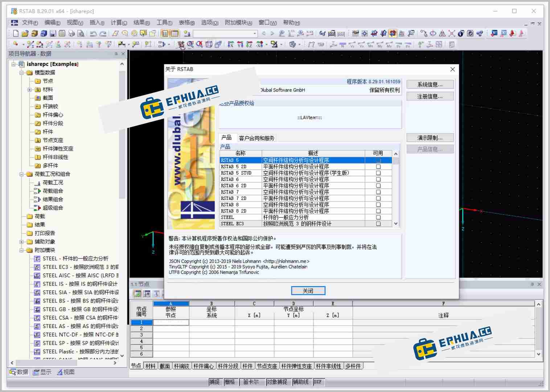Close the 1.1 节点 table panel
The image size is (550, 392).
pos(539,284)
